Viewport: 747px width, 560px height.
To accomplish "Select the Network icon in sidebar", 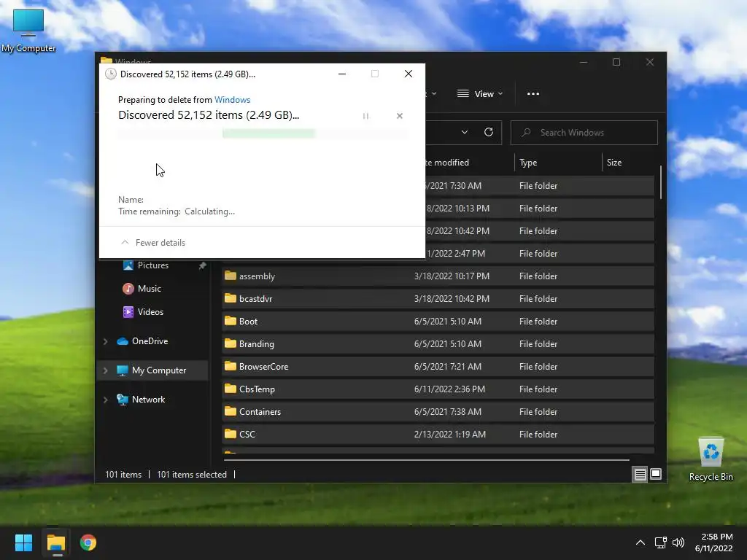I will coord(123,400).
